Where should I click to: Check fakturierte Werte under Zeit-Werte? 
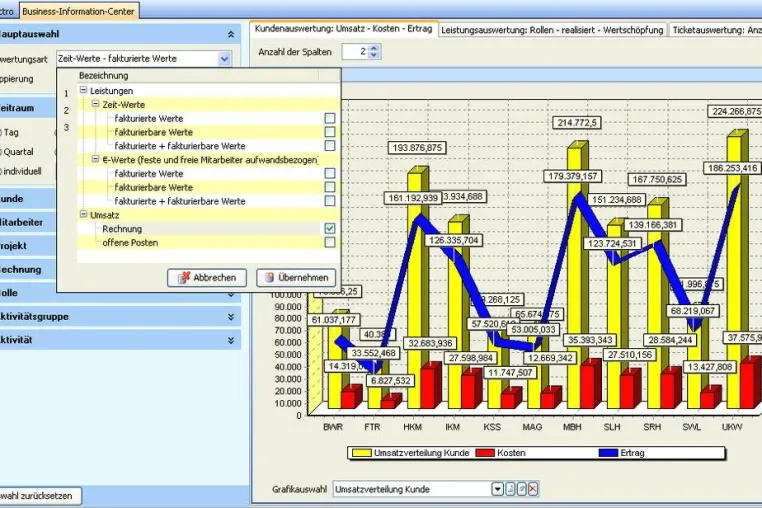click(x=329, y=118)
